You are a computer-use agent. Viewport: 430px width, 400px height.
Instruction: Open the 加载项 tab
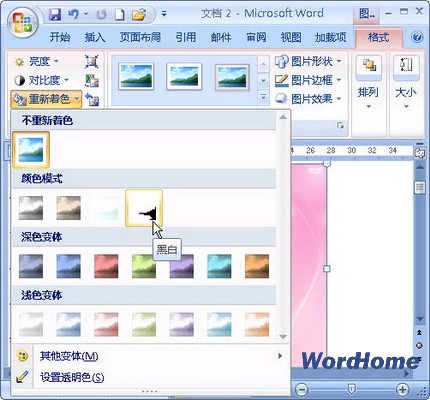tap(331, 37)
